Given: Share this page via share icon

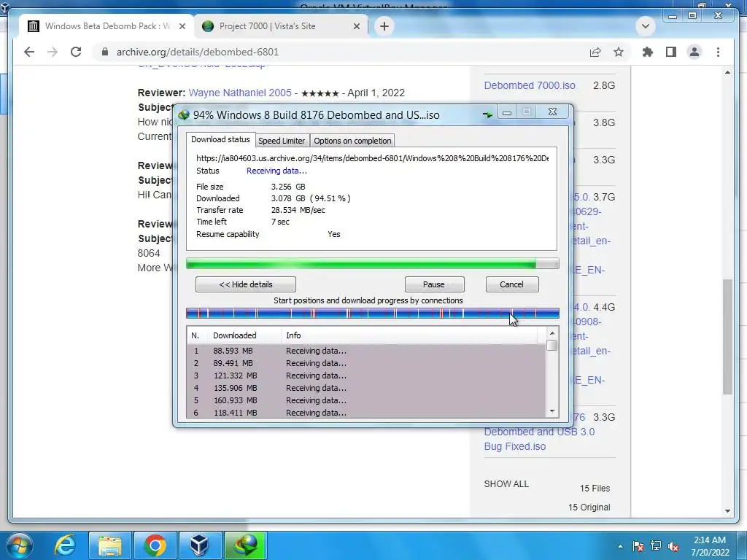Looking at the screenshot, I should [x=595, y=52].
